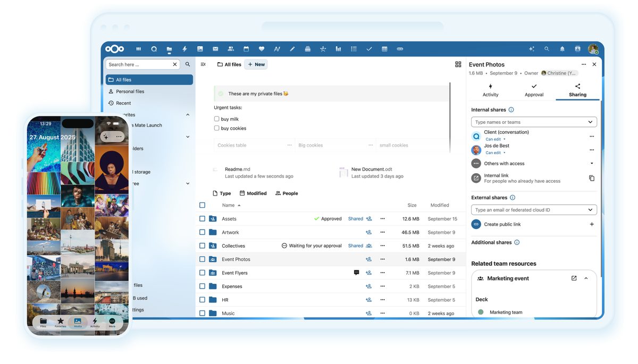638x364 pixels.
Task: Open the New Document.odt file card
Action: [372, 173]
